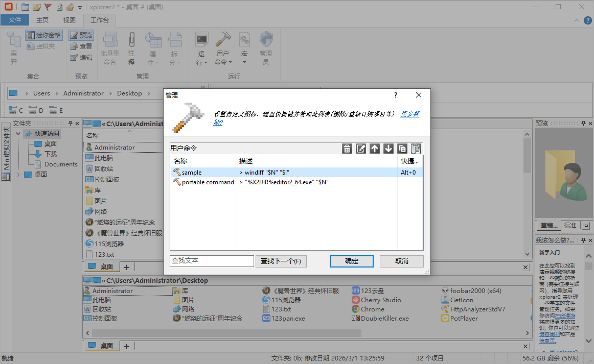Click inside the 查找文本 search field
This screenshot has width=594, height=364.
coord(211,261)
